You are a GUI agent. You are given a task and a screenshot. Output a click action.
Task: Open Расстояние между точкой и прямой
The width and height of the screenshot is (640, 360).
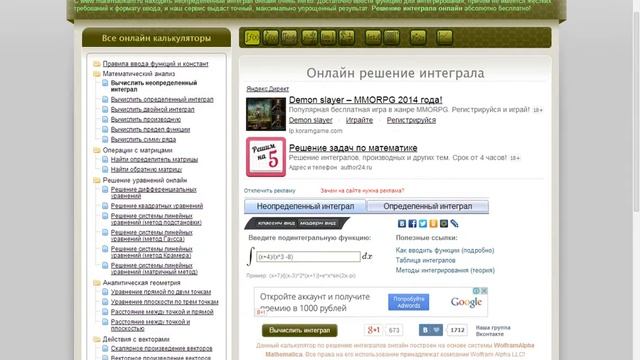click(x=162, y=311)
